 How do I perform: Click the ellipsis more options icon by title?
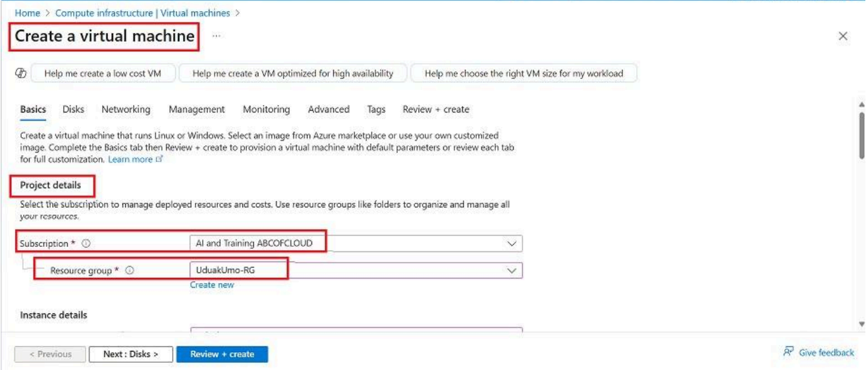pyautogui.click(x=216, y=37)
